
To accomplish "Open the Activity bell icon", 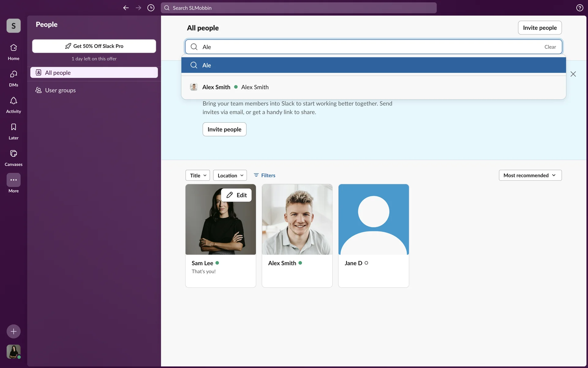I will click(x=13, y=101).
